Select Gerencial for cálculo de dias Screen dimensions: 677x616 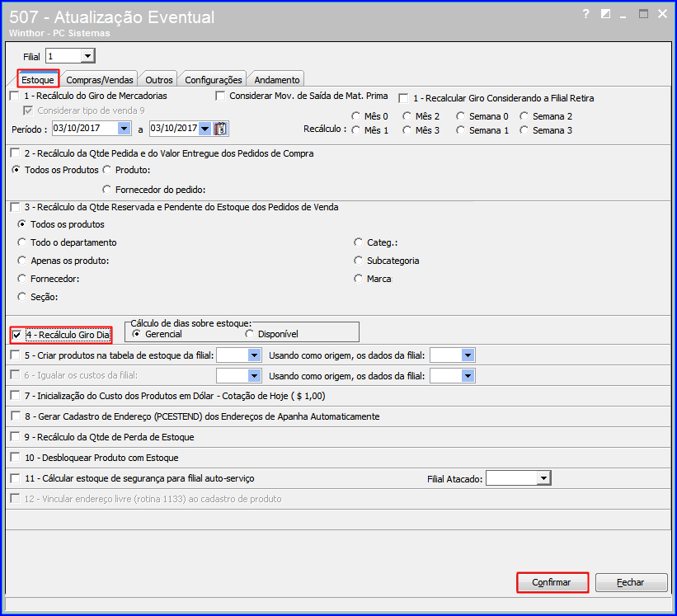[136, 334]
